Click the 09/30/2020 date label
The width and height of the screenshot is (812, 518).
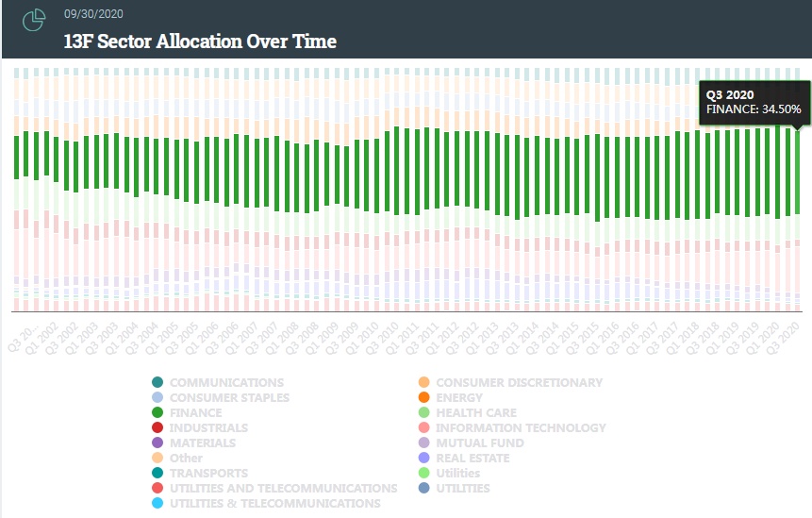pyautogui.click(x=93, y=14)
